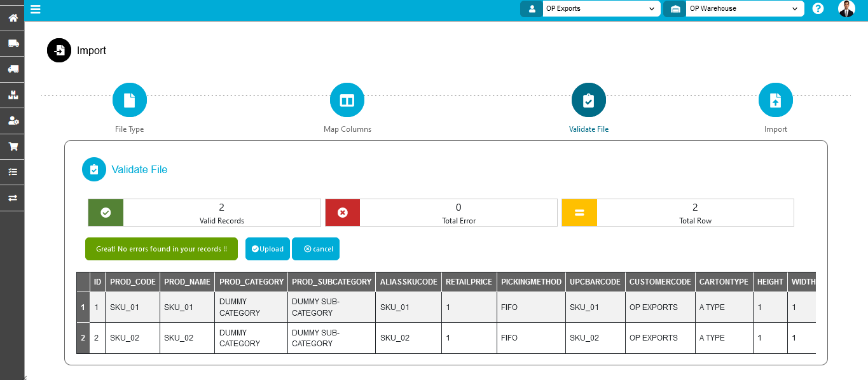Screen dimensions: 868x380
Task: Open the task list sidebar icon
Action: click(x=12, y=172)
